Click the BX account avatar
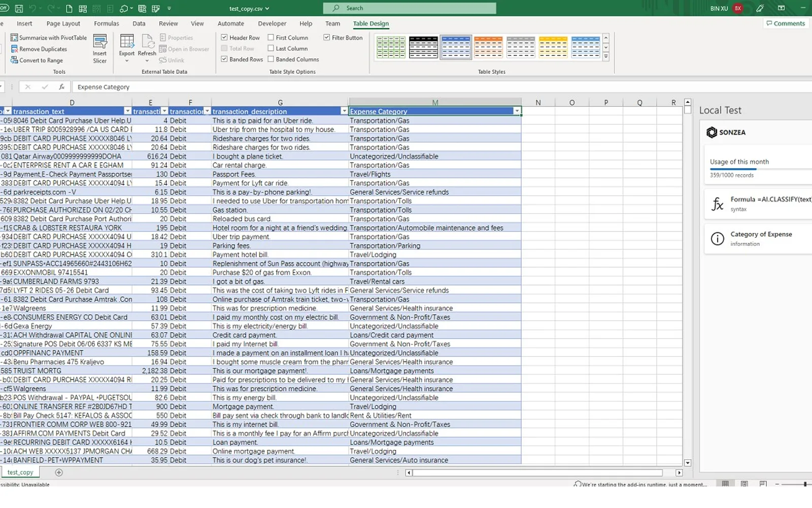This screenshot has width=812, height=508. (x=738, y=8)
